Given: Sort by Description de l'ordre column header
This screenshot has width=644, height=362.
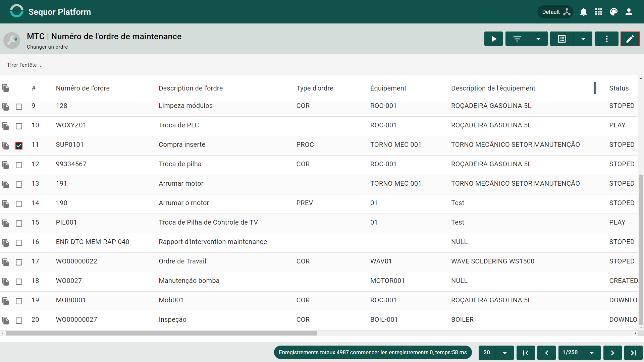Looking at the screenshot, I should (191, 88).
